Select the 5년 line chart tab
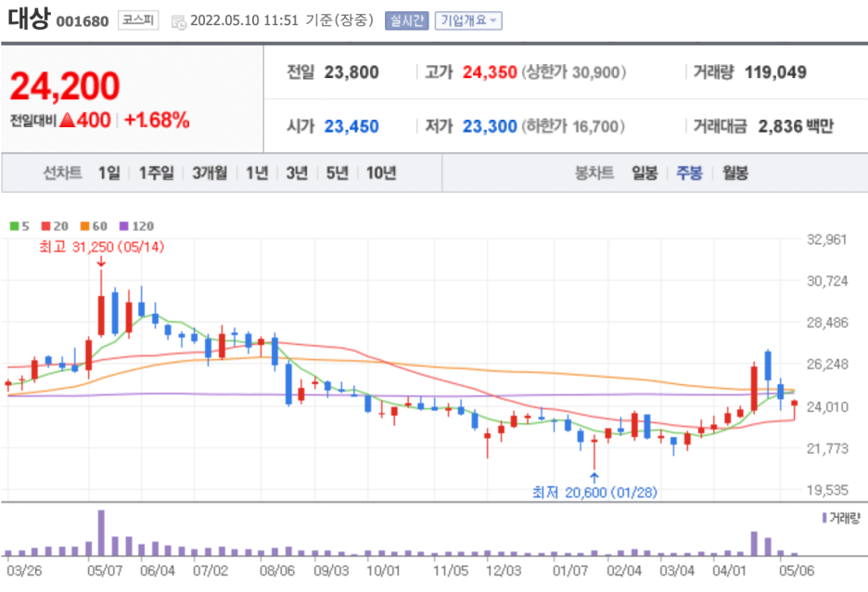868x592 pixels. (x=338, y=173)
